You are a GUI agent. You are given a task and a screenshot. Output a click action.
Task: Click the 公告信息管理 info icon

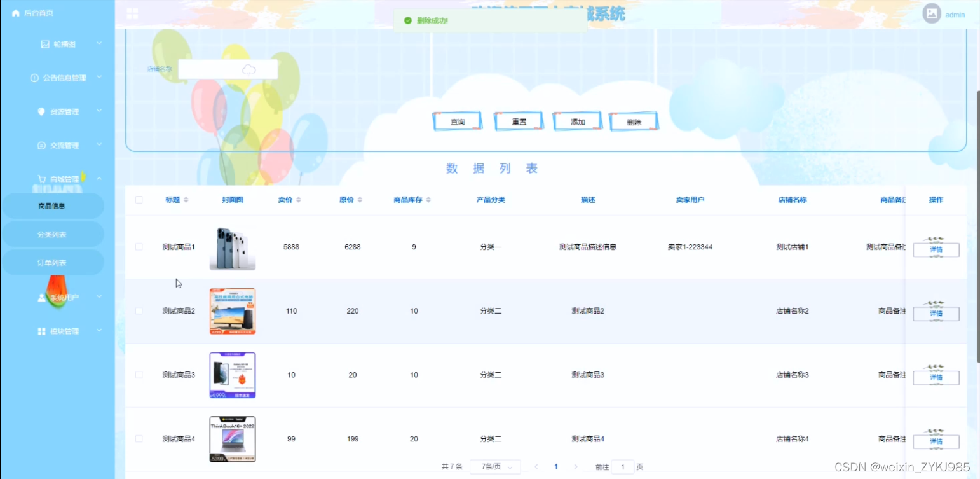(x=34, y=77)
